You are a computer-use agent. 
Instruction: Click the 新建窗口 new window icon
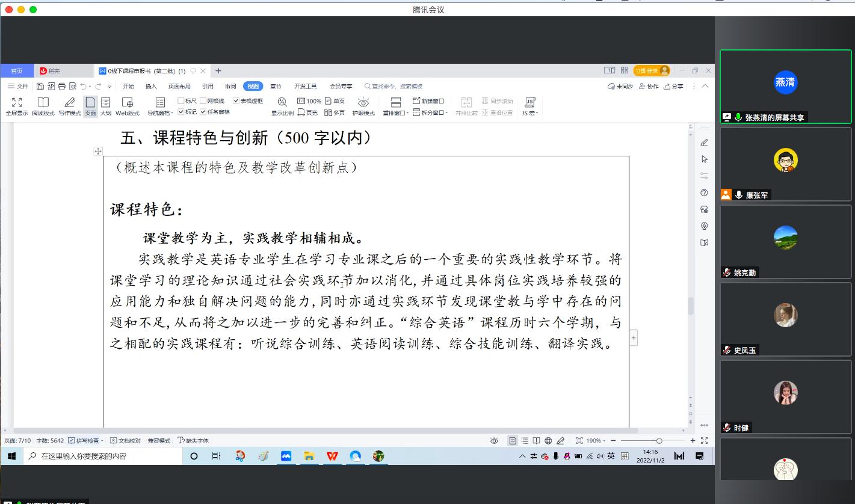point(428,101)
